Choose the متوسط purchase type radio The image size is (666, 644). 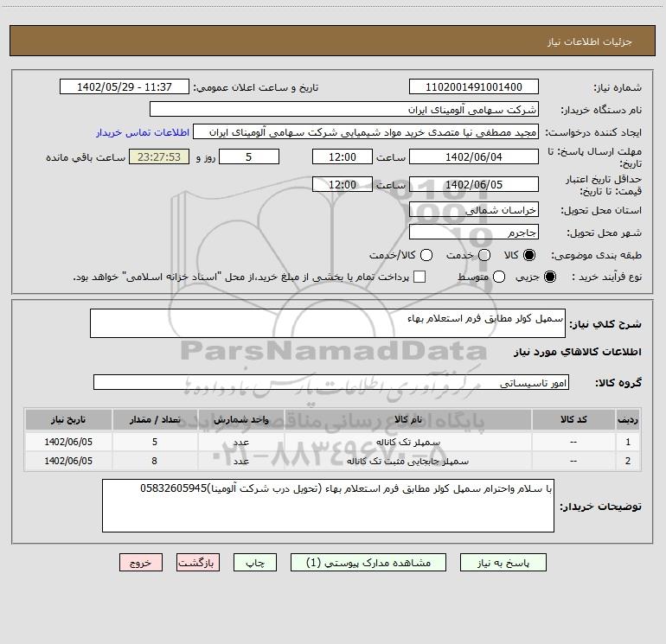pos(499,277)
